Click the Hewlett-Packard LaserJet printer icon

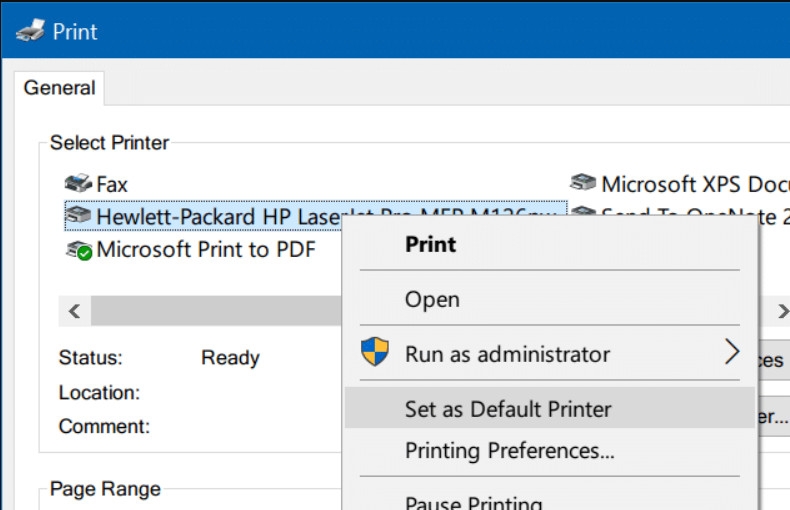coord(79,216)
